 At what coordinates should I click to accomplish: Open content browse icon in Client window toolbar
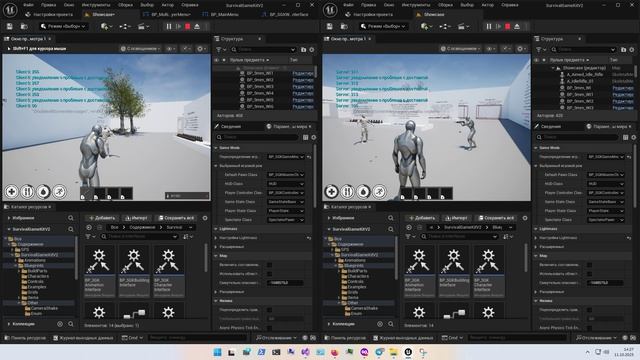24,26
